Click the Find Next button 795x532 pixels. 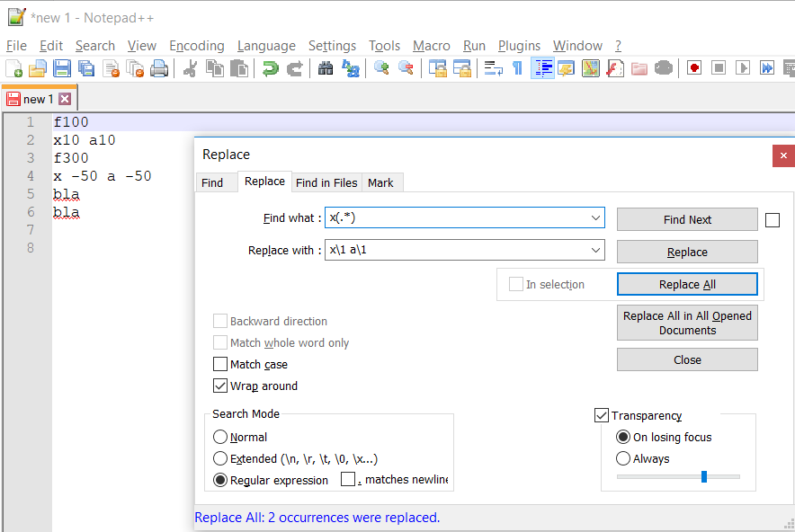coord(687,220)
